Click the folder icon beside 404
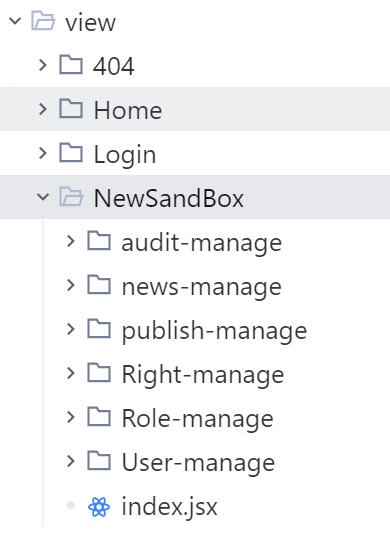Image resolution: width=390 pixels, height=535 pixels. click(x=71, y=64)
